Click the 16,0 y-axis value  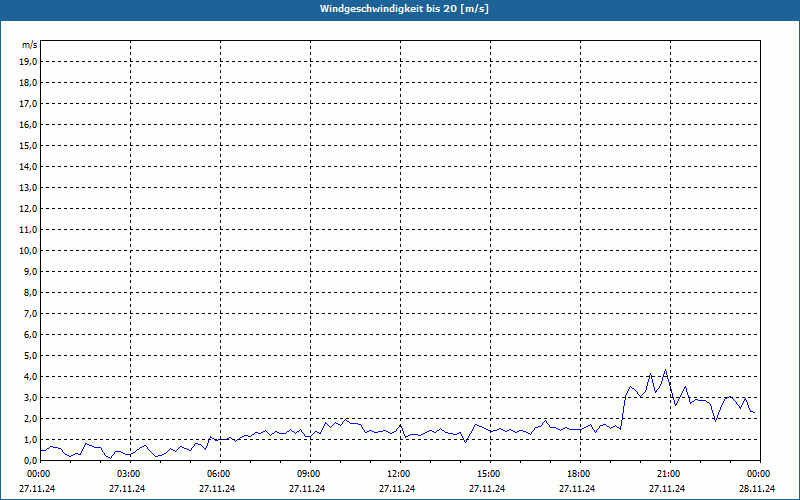[28, 124]
